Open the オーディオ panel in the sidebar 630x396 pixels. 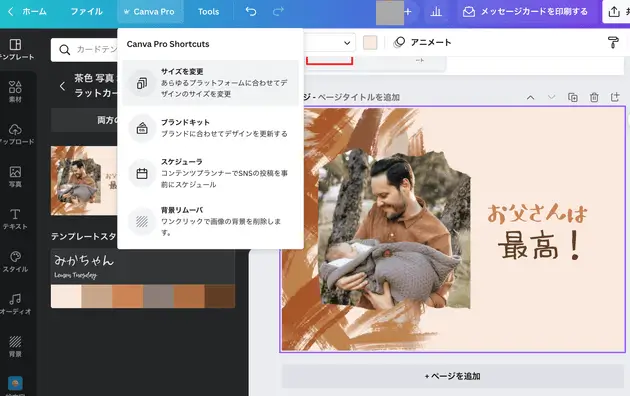pos(15,304)
